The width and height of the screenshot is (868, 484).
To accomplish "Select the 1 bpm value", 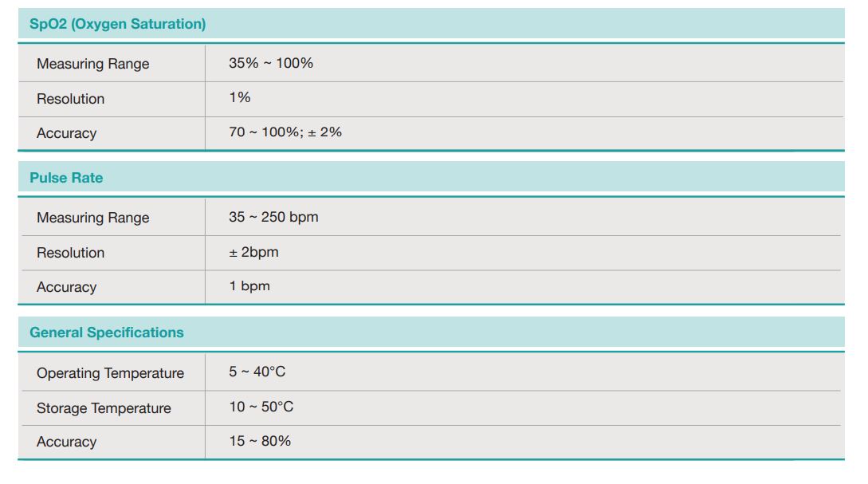I will click(x=249, y=286).
